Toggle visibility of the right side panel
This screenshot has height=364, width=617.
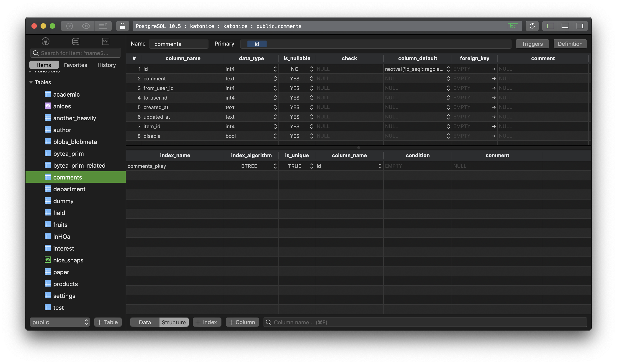tap(580, 26)
